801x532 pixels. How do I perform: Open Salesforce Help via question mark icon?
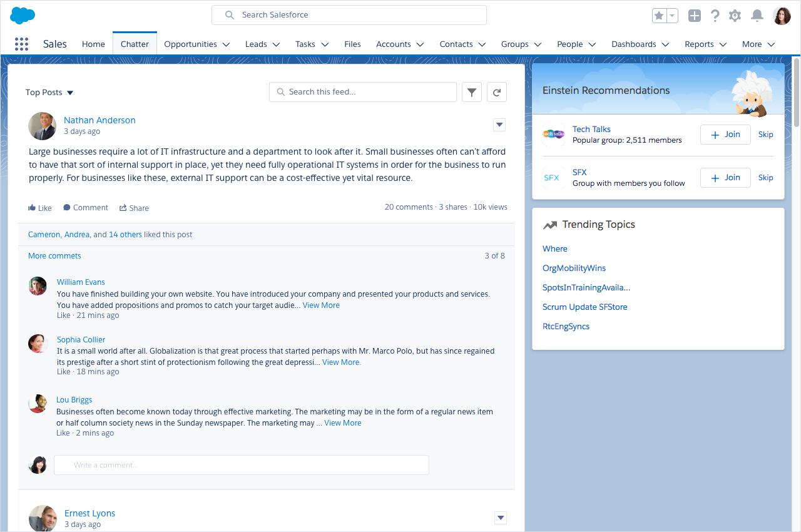[x=715, y=16]
